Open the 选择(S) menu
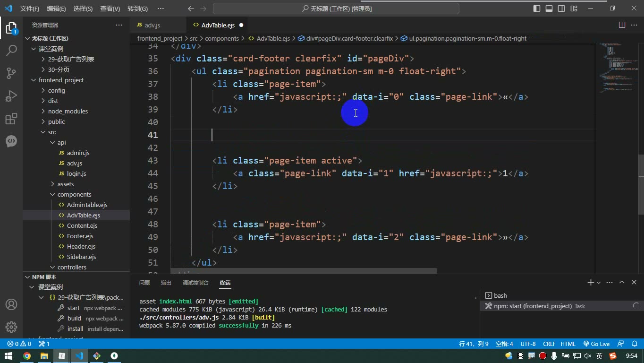Image resolution: width=644 pixels, height=363 pixels. coord(83,9)
